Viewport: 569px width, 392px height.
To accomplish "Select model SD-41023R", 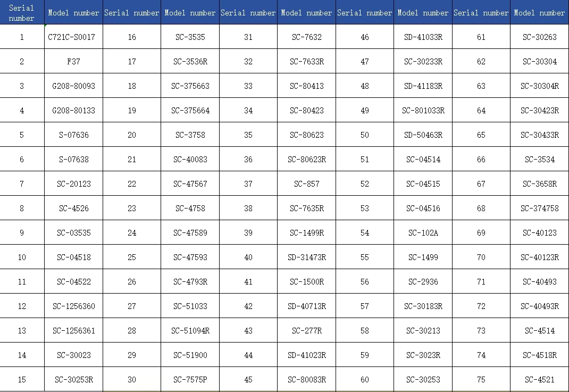I will (x=307, y=355).
